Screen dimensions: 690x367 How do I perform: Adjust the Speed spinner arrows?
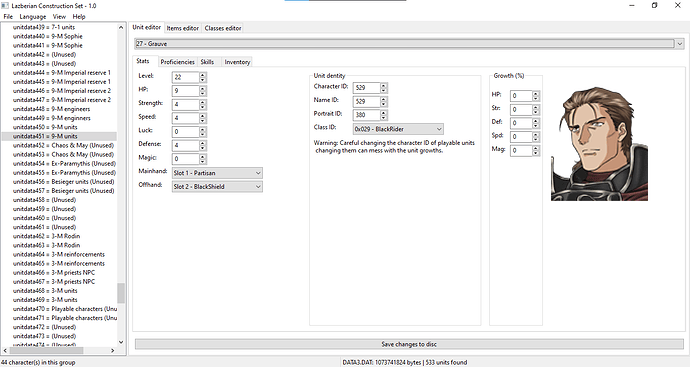[202, 118]
